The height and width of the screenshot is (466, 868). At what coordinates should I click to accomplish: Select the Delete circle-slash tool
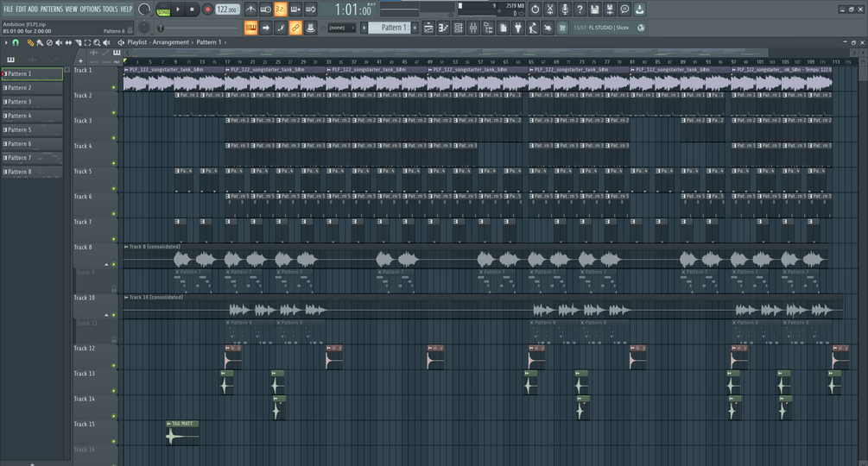pos(49,42)
